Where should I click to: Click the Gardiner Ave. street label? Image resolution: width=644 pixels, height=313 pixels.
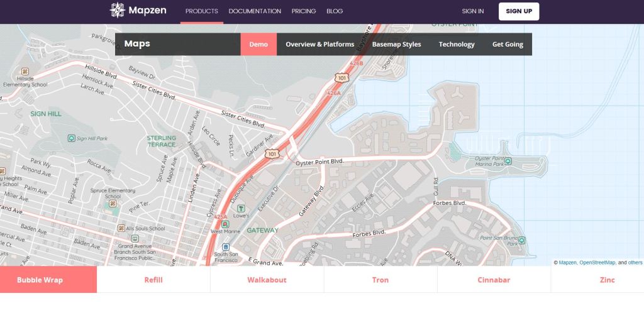(x=260, y=145)
